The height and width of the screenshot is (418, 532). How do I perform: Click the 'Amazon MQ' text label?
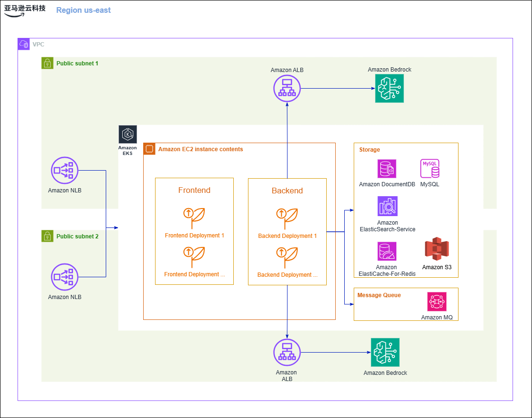tap(437, 318)
